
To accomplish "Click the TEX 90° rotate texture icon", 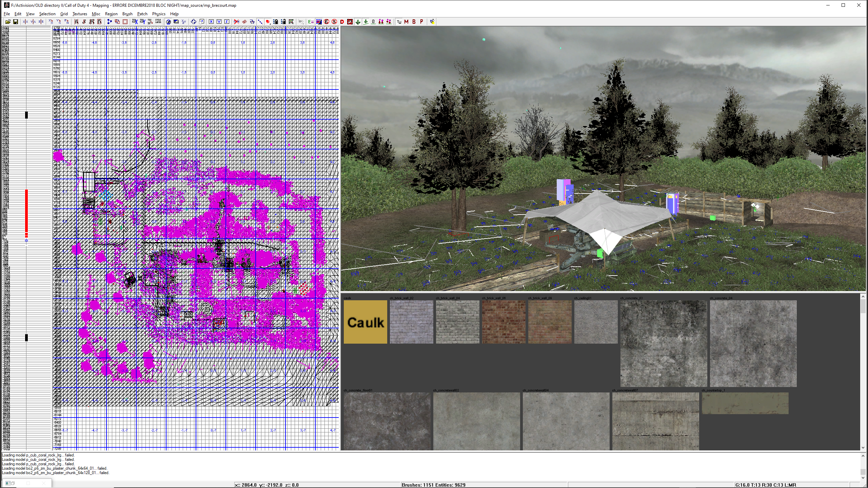I will coord(150,22).
